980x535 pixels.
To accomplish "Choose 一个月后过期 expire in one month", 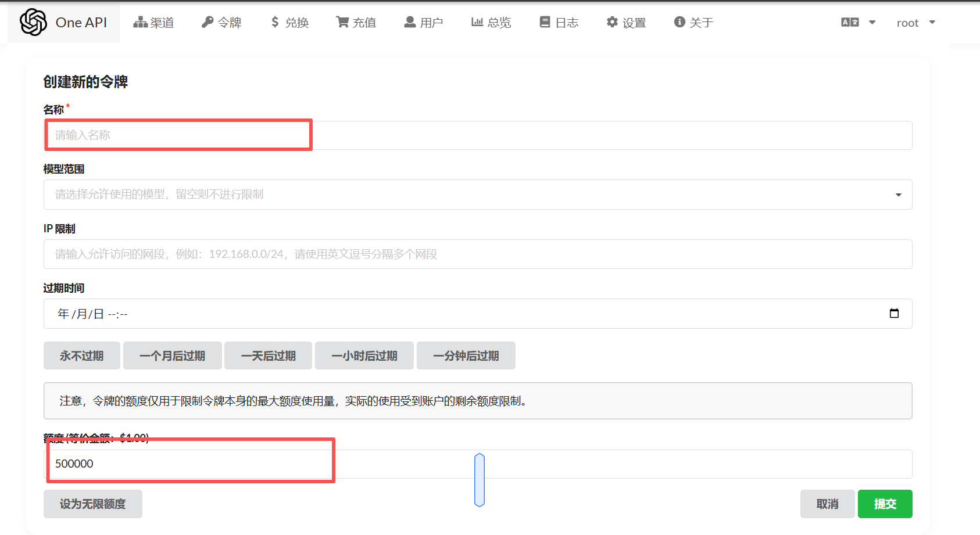I will 172,355.
